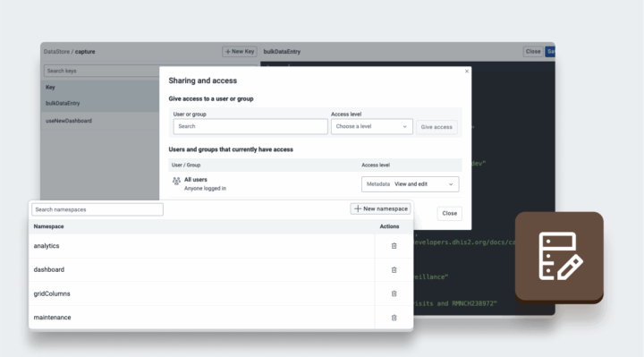Viewport: 644px width, 357px height.
Task: Click the user or group Search field
Action: 250,126
